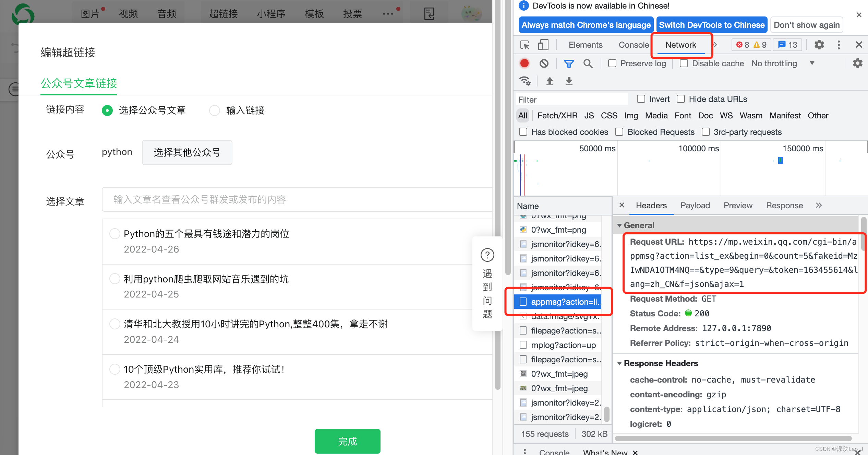Open the Payload tab

[x=695, y=205]
